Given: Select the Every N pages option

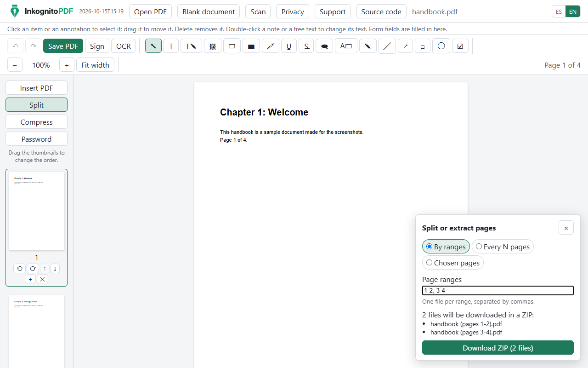Looking at the screenshot, I should [x=503, y=247].
